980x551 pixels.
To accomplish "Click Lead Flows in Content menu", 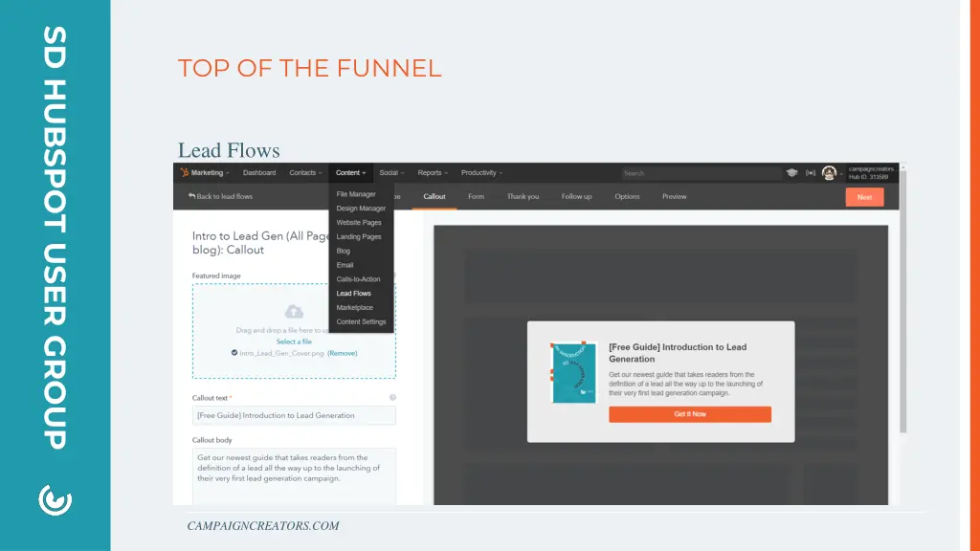I will pyautogui.click(x=354, y=294).
